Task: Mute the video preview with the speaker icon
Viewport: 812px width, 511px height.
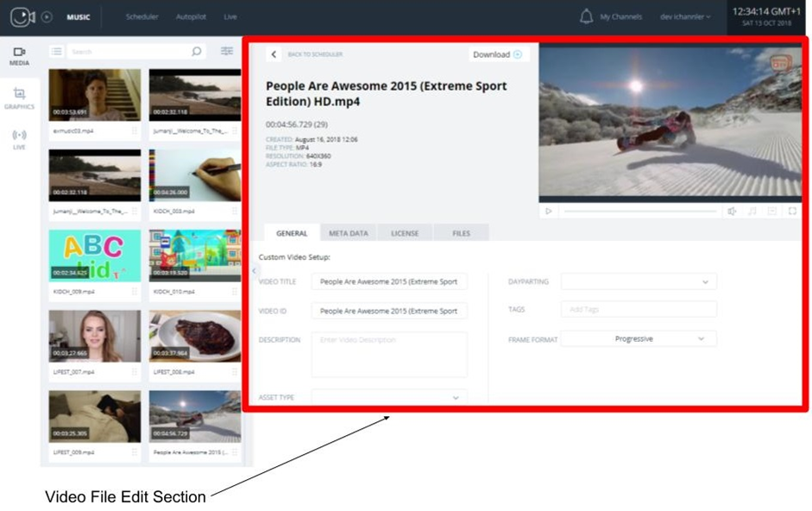Action: point(732,211)
